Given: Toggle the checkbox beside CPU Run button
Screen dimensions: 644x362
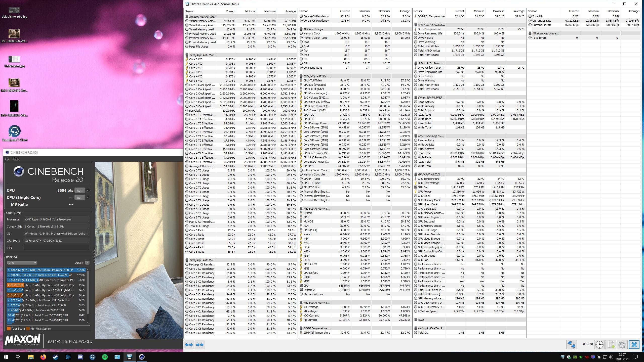Looking at the screenshot, I should (x=88, y=190).
